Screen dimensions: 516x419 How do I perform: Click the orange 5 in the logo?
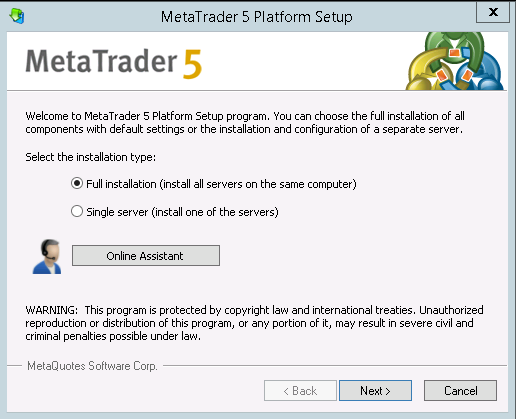pyautogui.click(x=192, y=64)
